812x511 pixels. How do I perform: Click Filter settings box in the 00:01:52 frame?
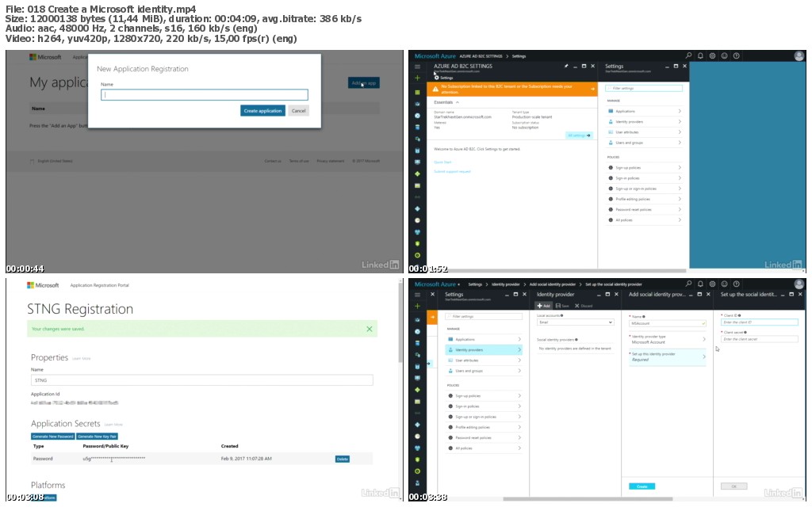tap(644, 89)
